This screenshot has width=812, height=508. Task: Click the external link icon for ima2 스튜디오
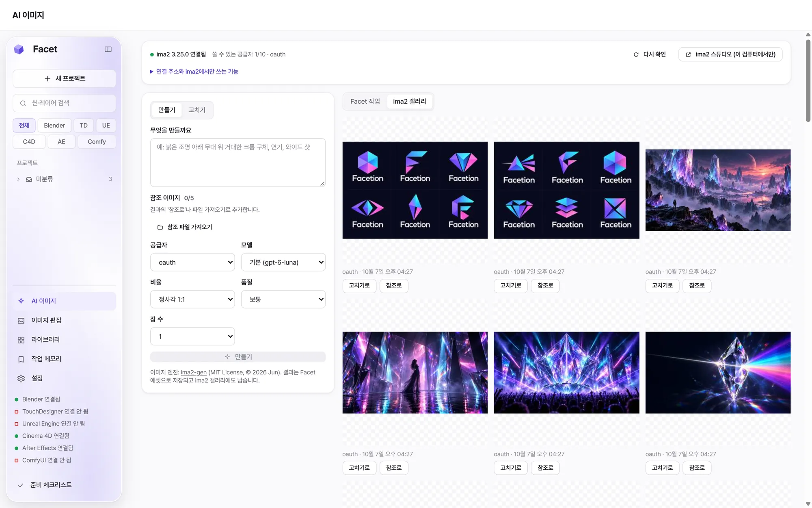[688, 54]
